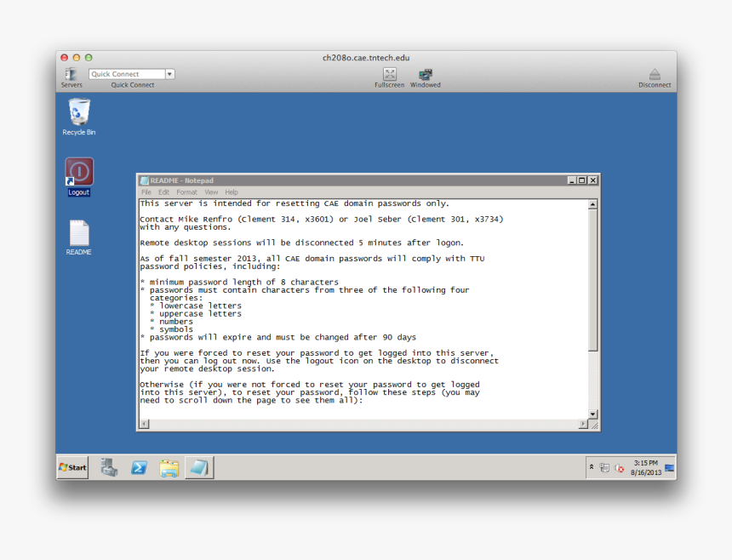Click the Disconnect eject icon
The height and width of the screenshot is (560, 732).
[x=655, y=75]
